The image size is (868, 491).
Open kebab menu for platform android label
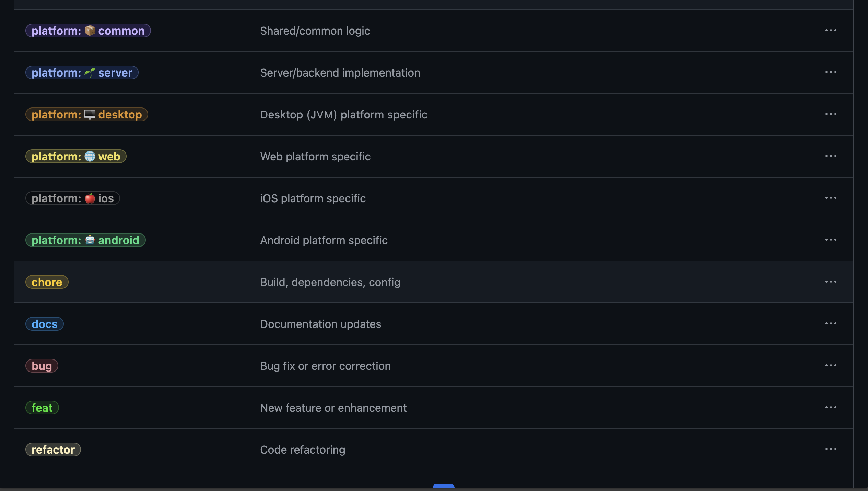[831, 240]
